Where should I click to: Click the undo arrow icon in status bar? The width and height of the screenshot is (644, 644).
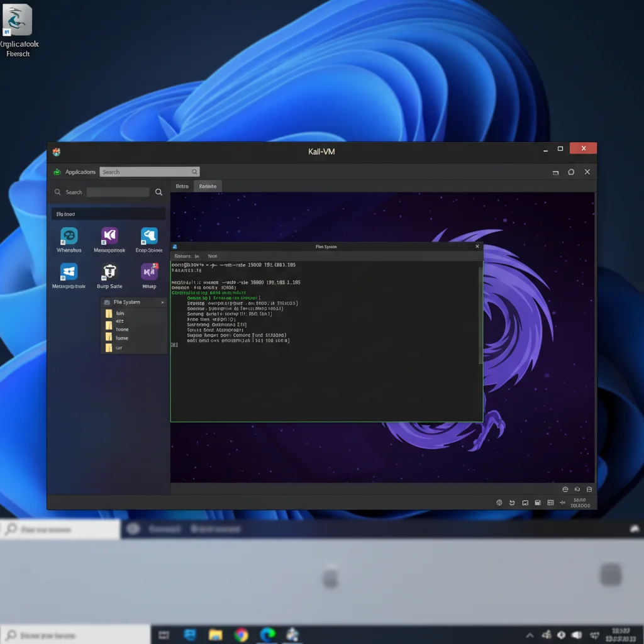[x=512, y=502]
